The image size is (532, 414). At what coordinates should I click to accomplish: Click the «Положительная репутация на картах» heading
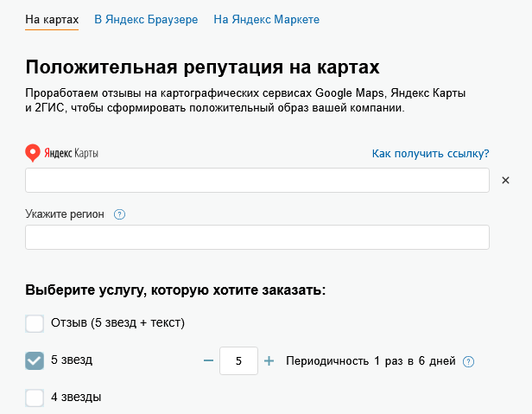click(202, 67)
